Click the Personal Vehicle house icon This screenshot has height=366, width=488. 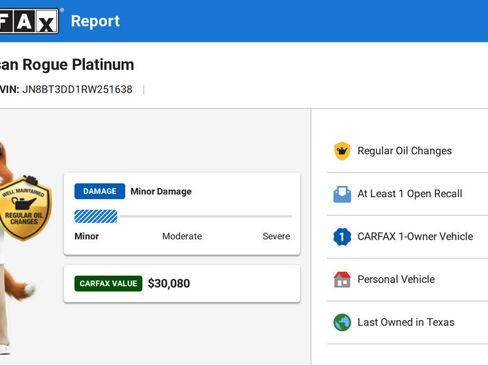pos(342,279)
